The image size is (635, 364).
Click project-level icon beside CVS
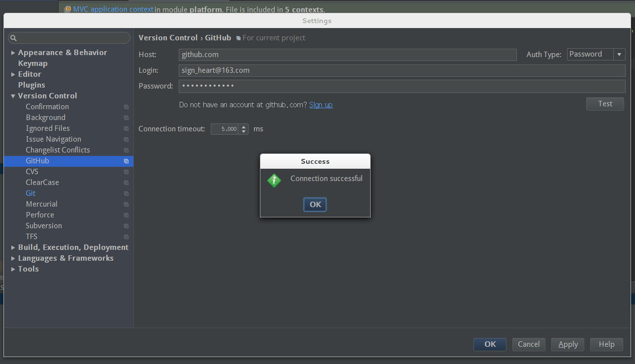pyautogui.click(x=126, y=172)
